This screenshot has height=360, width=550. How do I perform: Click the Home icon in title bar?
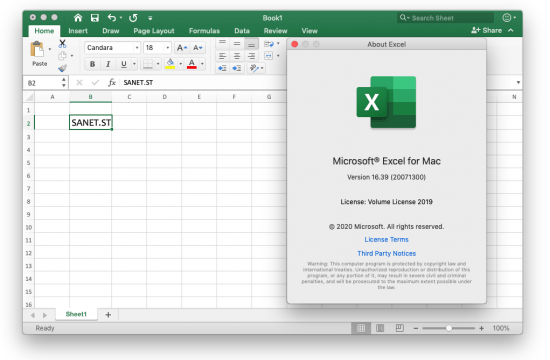[x=78, y=18]
